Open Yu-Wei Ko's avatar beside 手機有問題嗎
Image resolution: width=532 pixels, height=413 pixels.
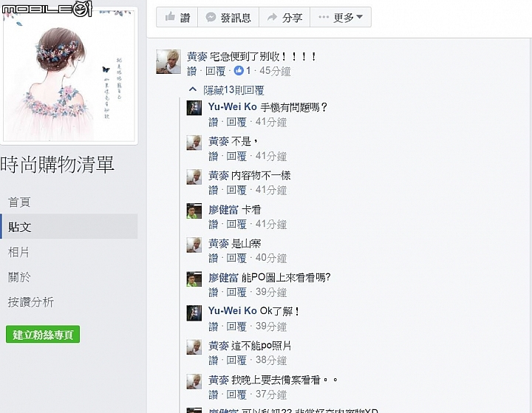194,109
